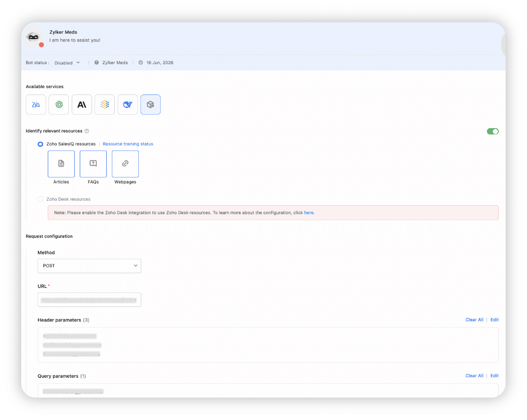
Task: Select the OpenAI ChatGPT service icon
Action: 59,105
